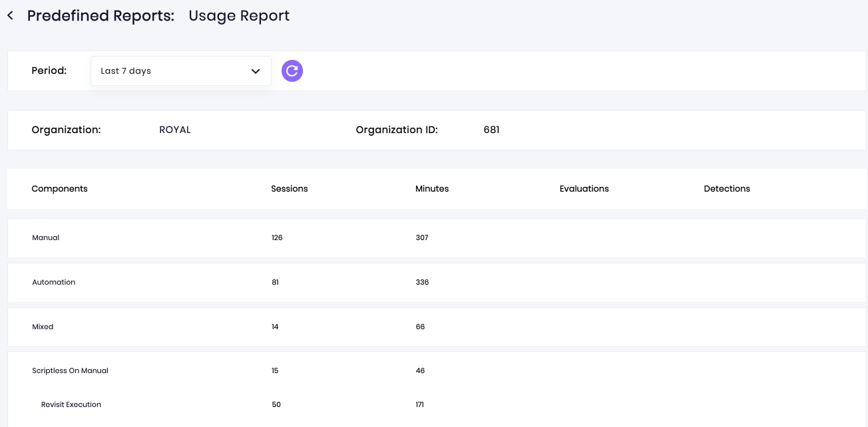The image size is (868, 427).
Task: Click the chevron arrow in Period dropdown
Action: pyautogui.click(x=256, y=71)
